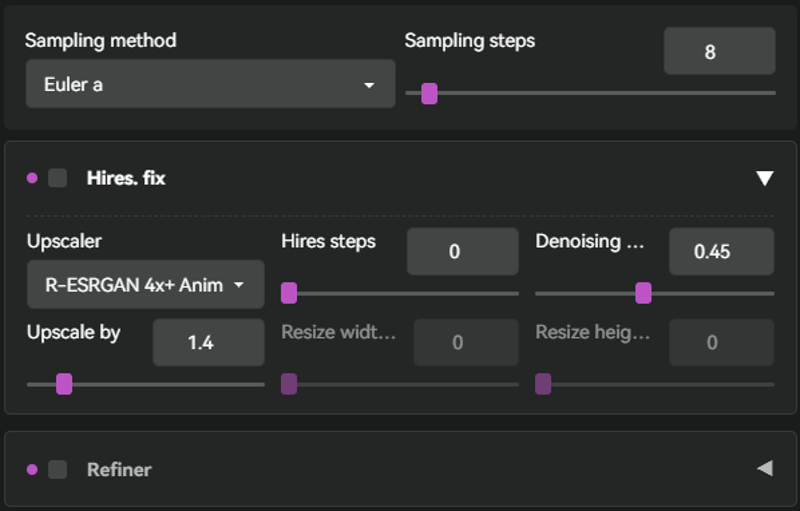This screenshot has height=511, width=800.
Task: Click the Upscaler dropdown arrow icon
Action: 239,285
